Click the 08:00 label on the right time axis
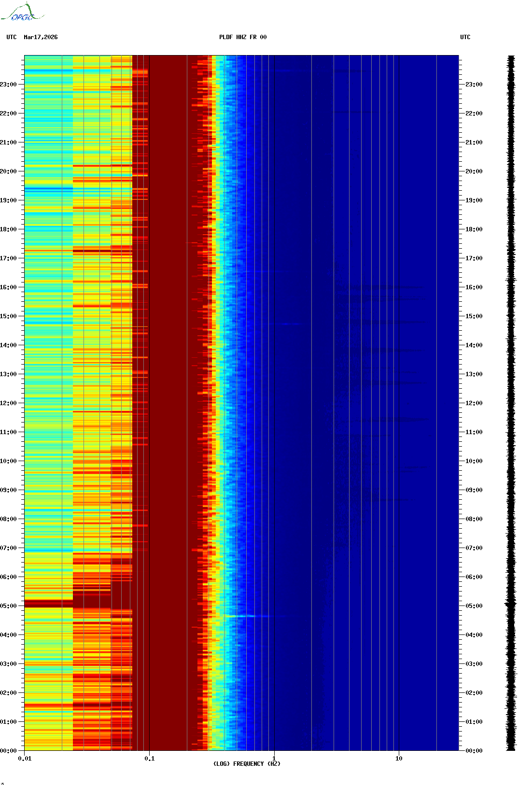Screen dimensions: 532x789 point(474,519)
